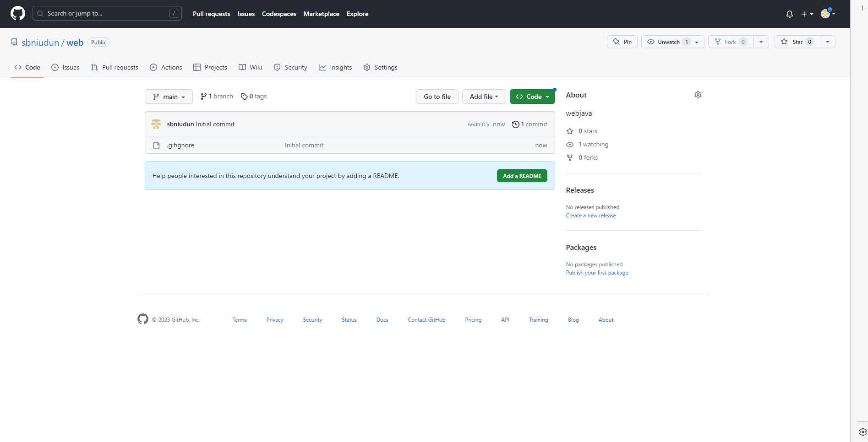Open the About settings gear icon
This screenshot has width=868, height=442.
pos(698,95)
